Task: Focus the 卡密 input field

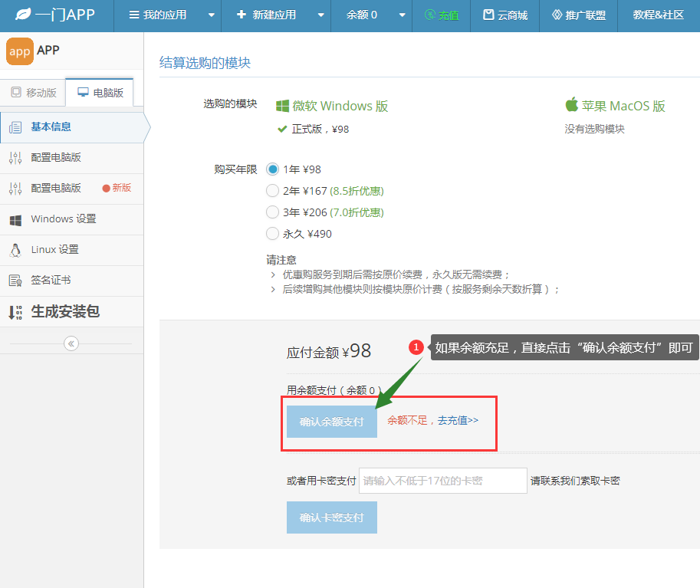Action: click(443, 481)
